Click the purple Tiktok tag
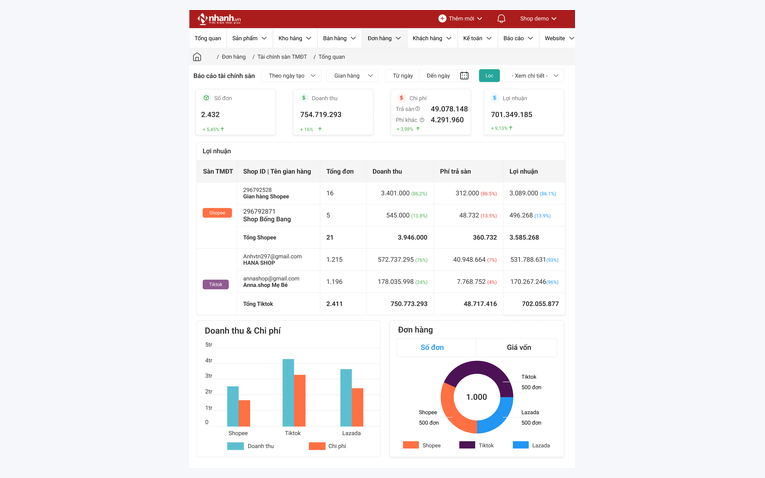Screen dimensions: 765x478 pos(216,284)
